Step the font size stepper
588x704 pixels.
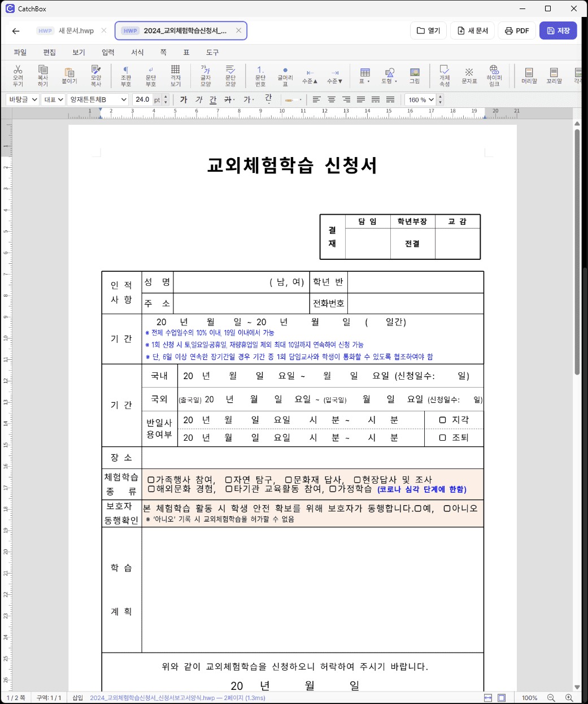[165, 99]
